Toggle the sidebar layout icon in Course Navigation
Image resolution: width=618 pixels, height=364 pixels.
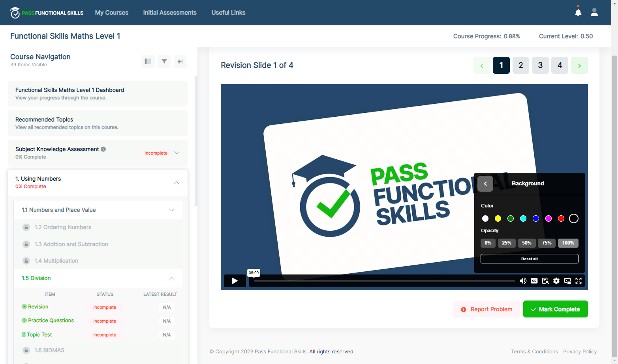click(x=148, y=62)
